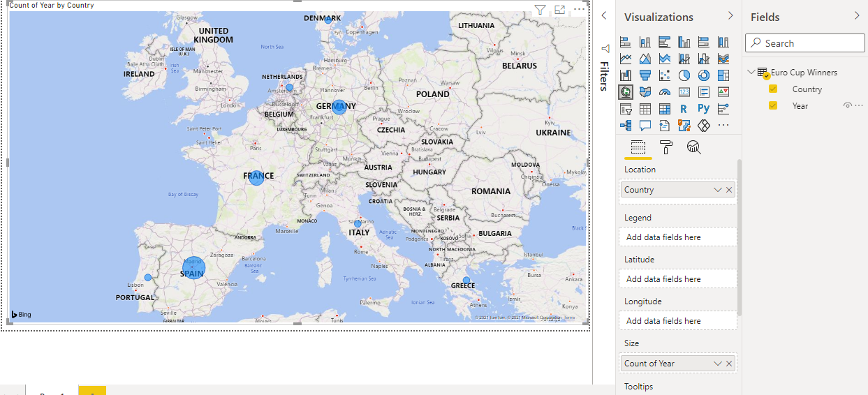Screen dimensions: 868x395
Task: Click the Search box in Fields pane
Action: click(x=803, y=43)
